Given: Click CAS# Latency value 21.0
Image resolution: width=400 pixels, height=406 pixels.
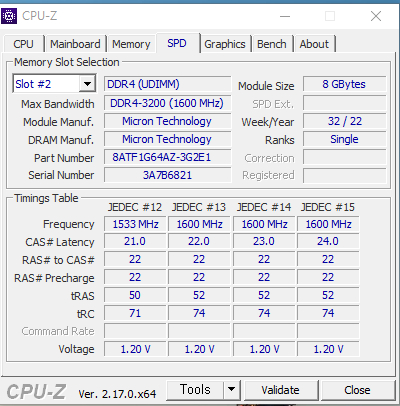Looking at the screenshot, I should (135, 241).
